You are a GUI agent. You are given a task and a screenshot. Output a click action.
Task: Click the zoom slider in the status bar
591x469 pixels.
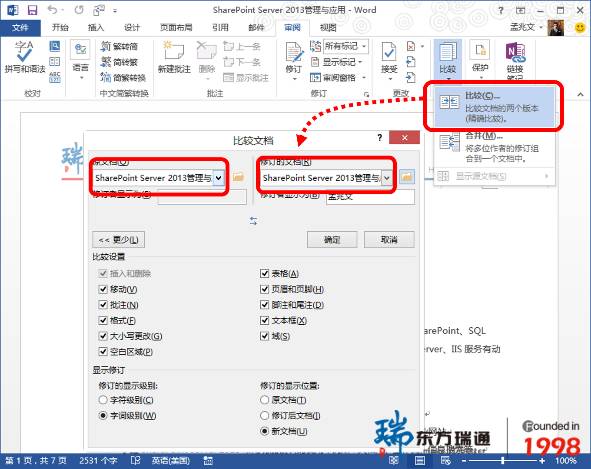click(x=502, y=460)
